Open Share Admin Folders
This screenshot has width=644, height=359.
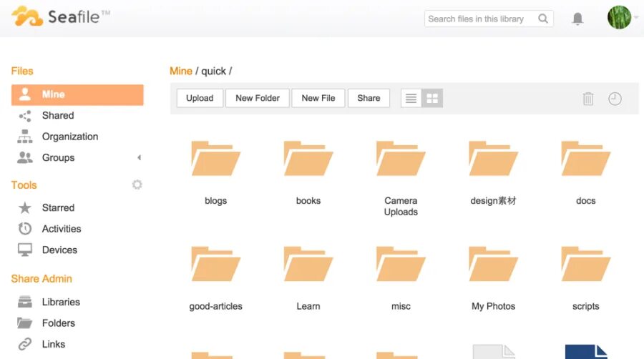(x=59, y=323)
